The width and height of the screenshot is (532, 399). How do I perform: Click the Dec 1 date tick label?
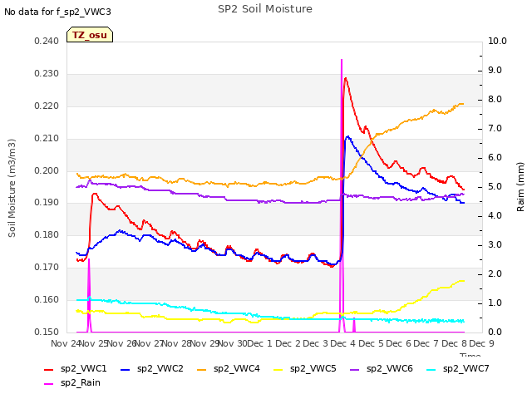tap(260, 343)
